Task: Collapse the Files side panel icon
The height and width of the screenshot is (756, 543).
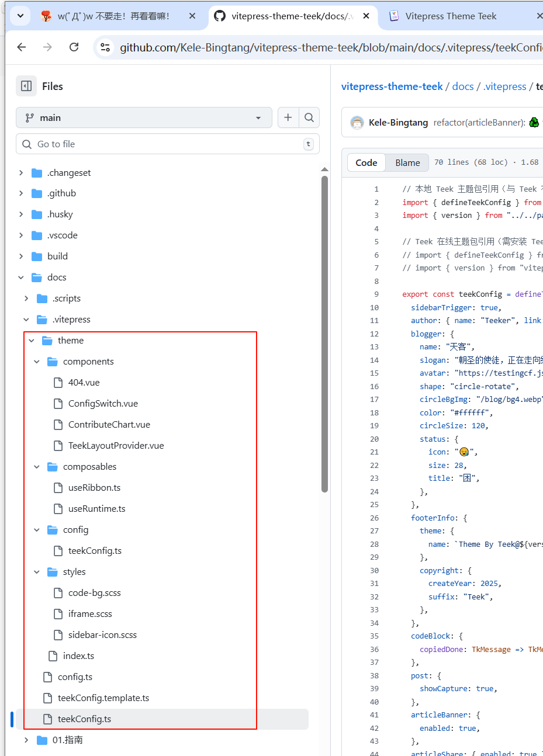Action: pyautogui.click(x=26, y=86)
